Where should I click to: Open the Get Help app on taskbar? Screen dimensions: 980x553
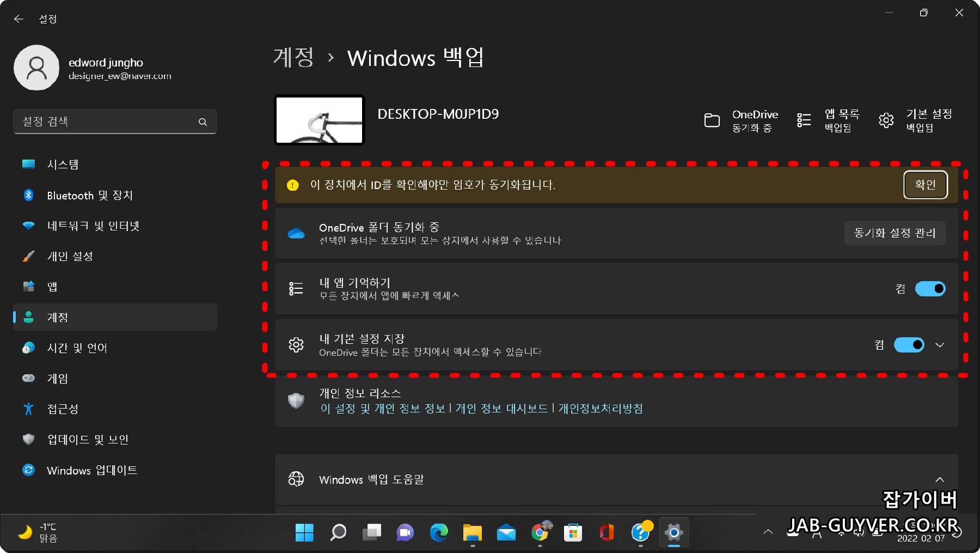pos(641,532)
